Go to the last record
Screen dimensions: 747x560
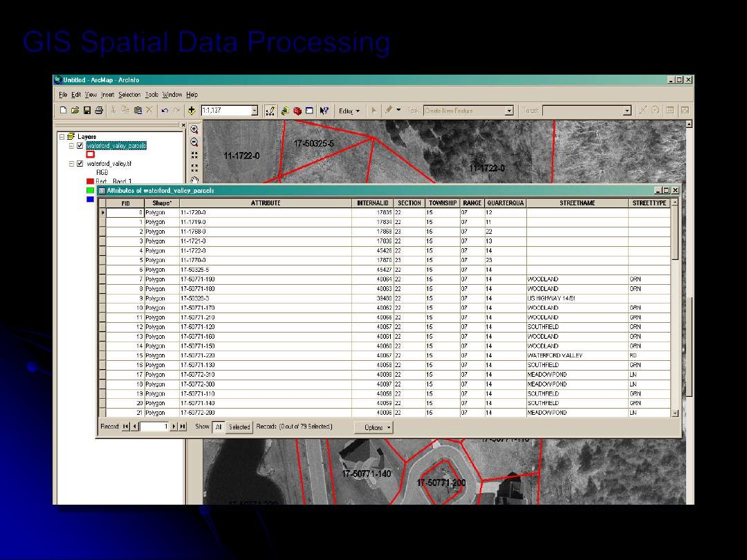click(x=183, y=427)
